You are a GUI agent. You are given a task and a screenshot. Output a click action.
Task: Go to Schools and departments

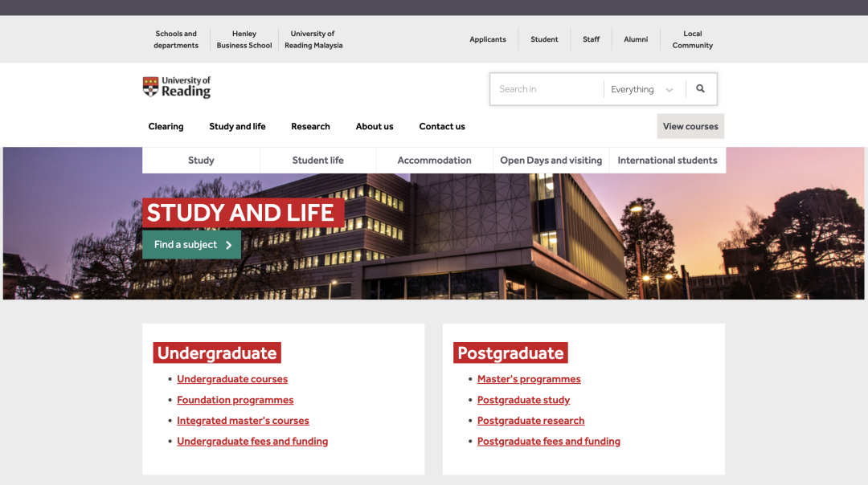click(x=176, y=39)
